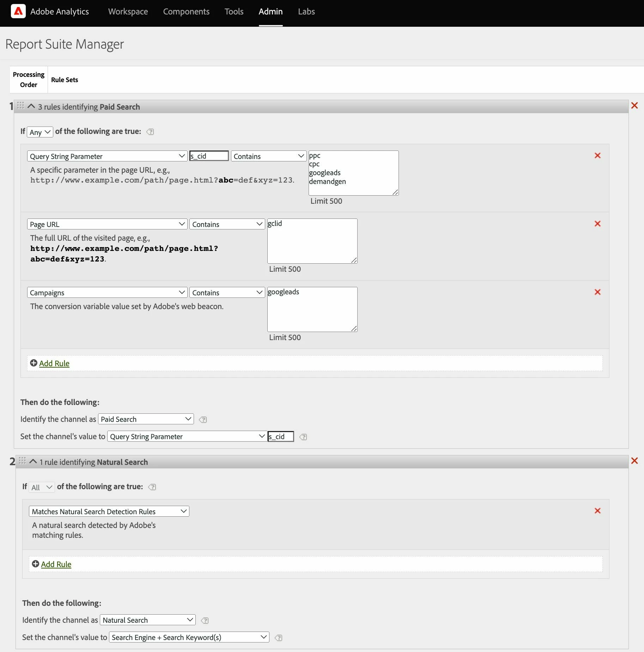Delete the Paid Search rule set

(634, 105)
